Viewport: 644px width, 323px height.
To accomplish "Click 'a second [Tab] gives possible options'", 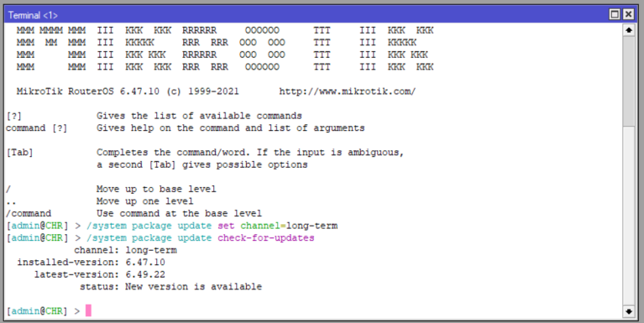I will 202,165.
